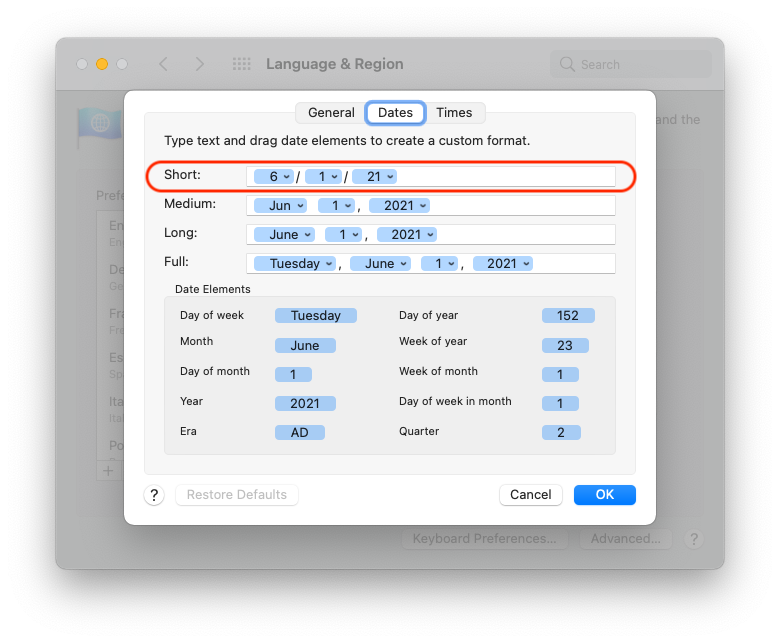Image resolution: width=780 pixels, height=643 pixels.
Task: Click the forward chevron arrow
Action: (x=199, y=64)
